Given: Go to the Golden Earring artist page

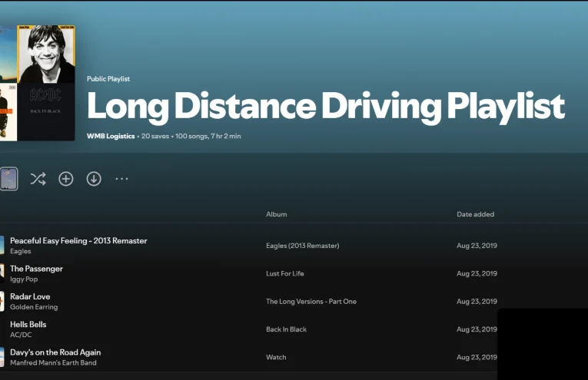Looking at the screenshot, I should pyautogui.click(x=34, y=307).
